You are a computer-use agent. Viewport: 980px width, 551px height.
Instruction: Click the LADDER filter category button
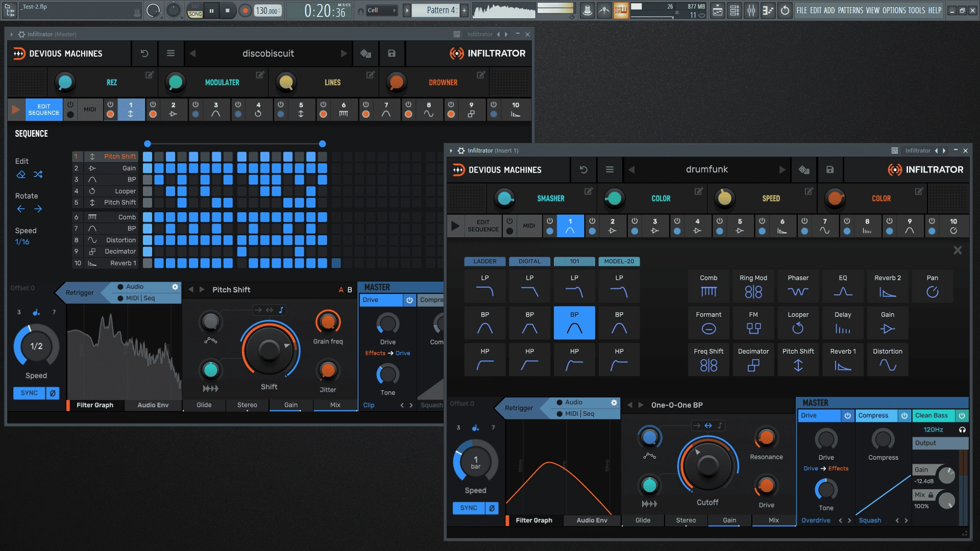coord(485,261)
